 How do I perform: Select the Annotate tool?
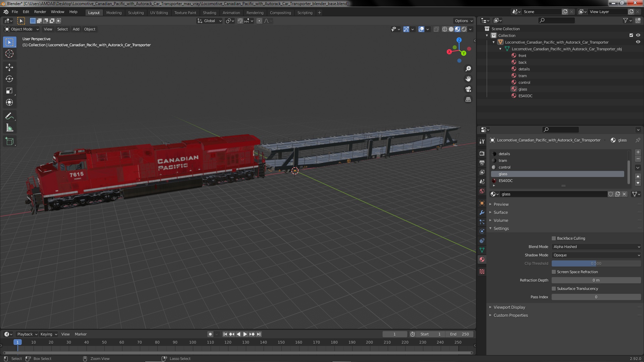[9, 116]
